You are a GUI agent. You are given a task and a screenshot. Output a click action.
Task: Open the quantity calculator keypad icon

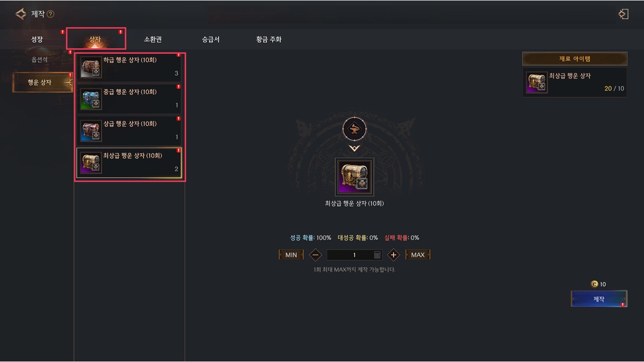[x=377, y=255]
